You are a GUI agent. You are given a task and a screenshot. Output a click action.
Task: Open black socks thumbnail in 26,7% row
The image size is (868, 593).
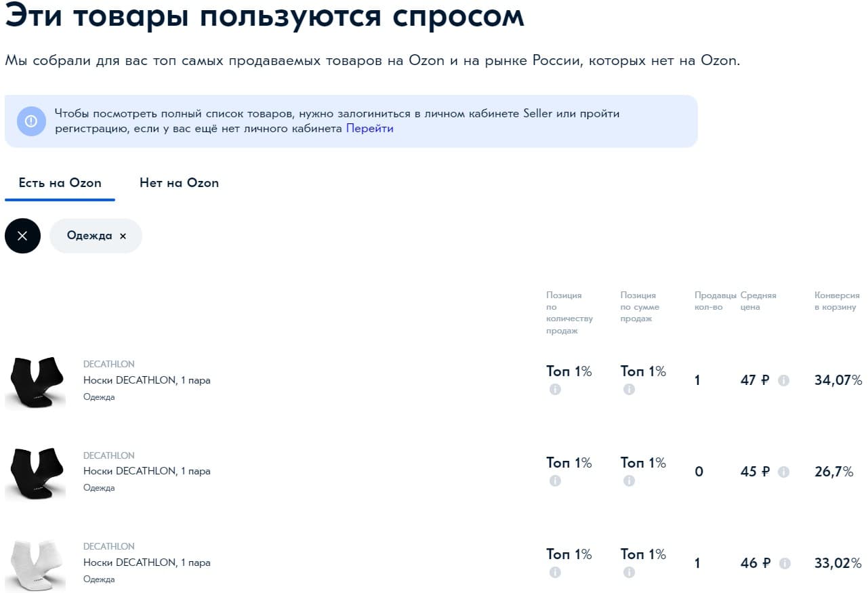coord(35,472)
